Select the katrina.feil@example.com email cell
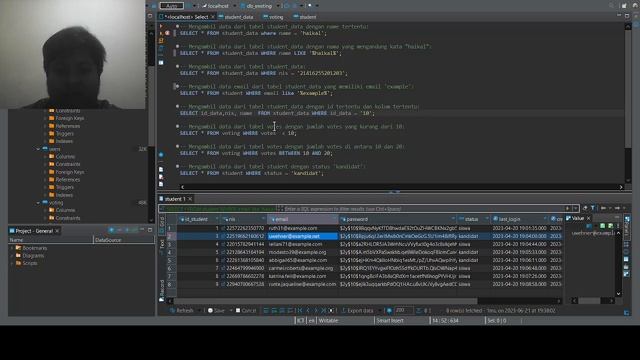Image resolution: width=640 pixels, height=360 pixels. tap(302, 276)
